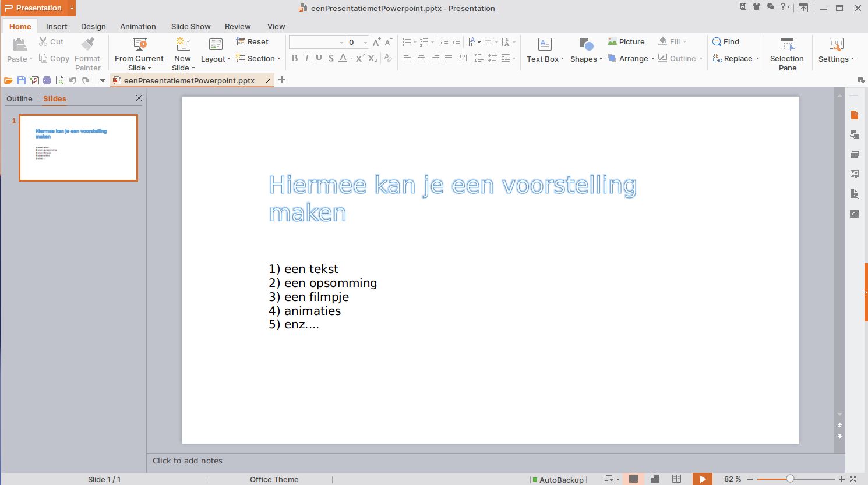Click Find in the ribbon

(726, 41)
